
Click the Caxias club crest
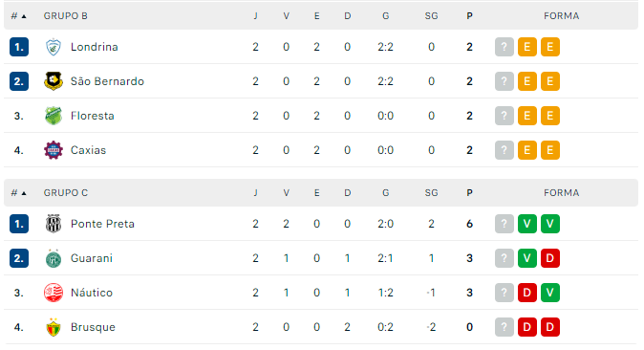click(54, 150)
